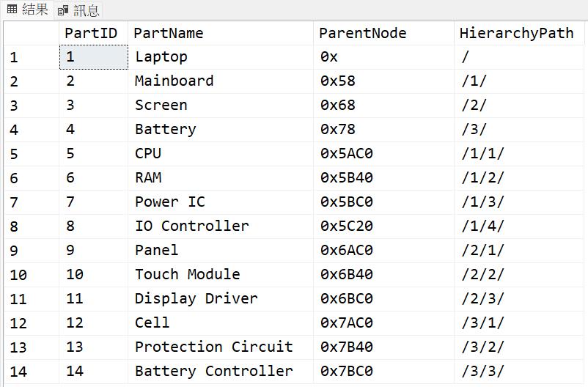
Task: Select row 14 using its row number
Action: (18, 372)
